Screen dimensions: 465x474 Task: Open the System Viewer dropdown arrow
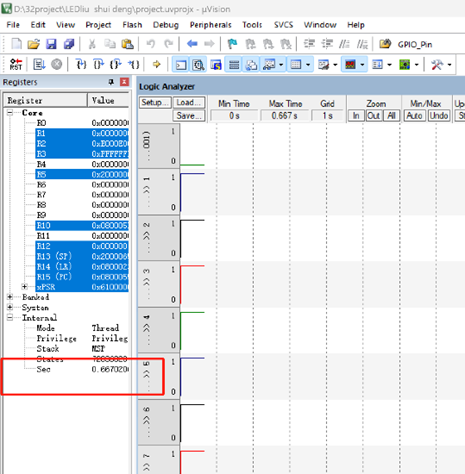pyautogui.click(x=416, y=65)
